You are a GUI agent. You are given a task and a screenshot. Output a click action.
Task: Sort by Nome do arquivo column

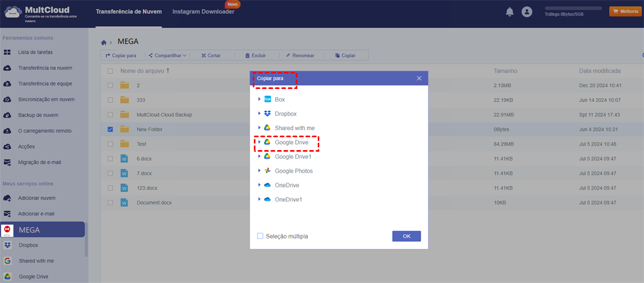[145, 71]
